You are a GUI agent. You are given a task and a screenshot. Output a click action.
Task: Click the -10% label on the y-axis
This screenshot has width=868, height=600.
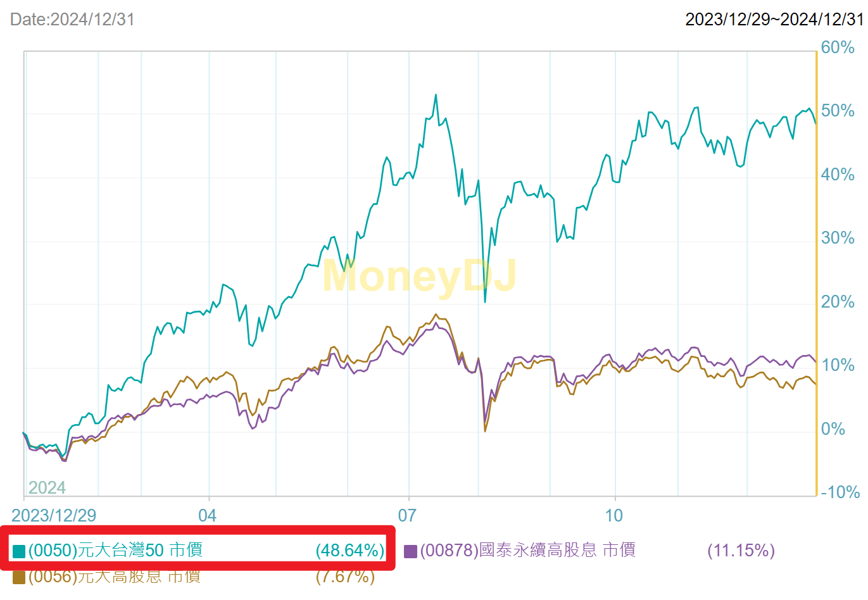coord(840,492)
